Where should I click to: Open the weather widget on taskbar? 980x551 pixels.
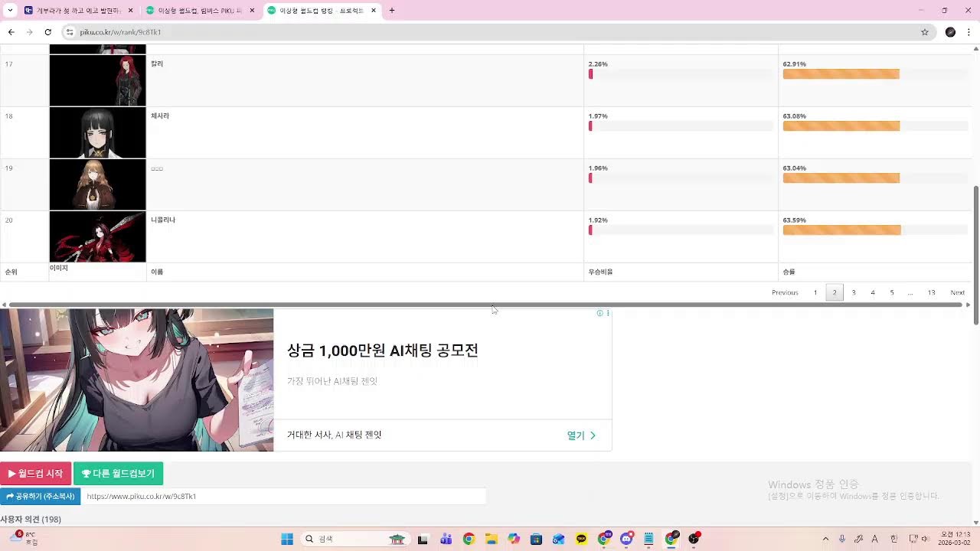(x=23, y=538)
